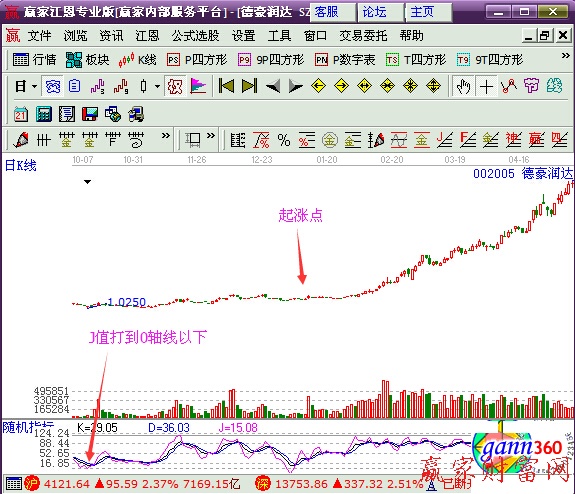
Task: Select the crosshair cursor tool
Action: 486,87
